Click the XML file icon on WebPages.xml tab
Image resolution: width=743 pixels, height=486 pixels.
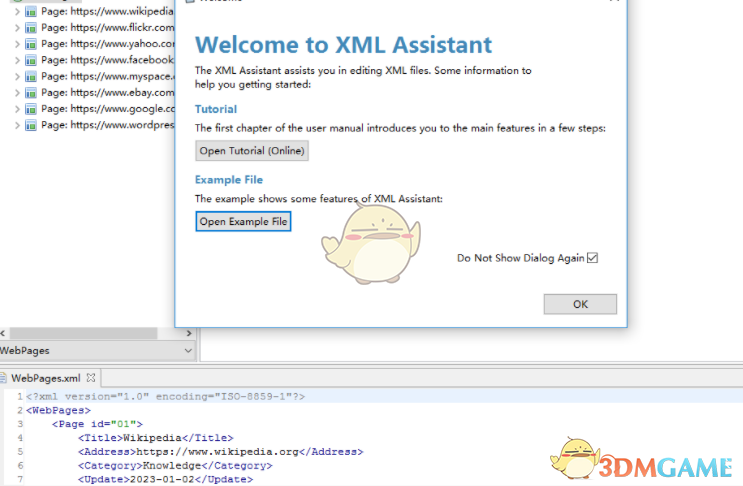click(3, 378)
